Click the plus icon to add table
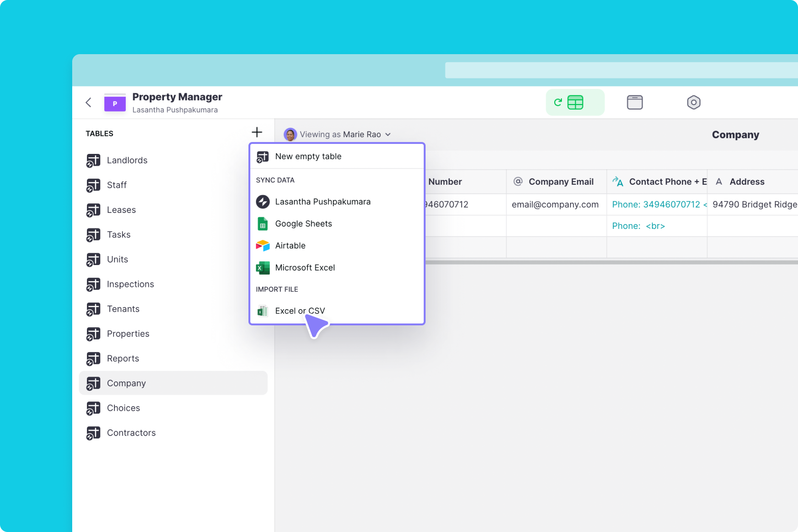The width and height of the screenshot is (798, 532). point(257,132)
